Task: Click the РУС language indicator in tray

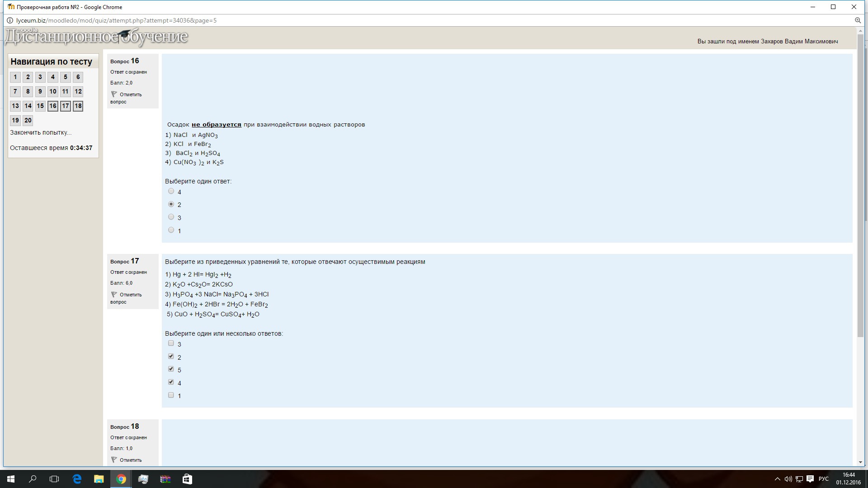Action: (x=823, y=479)
